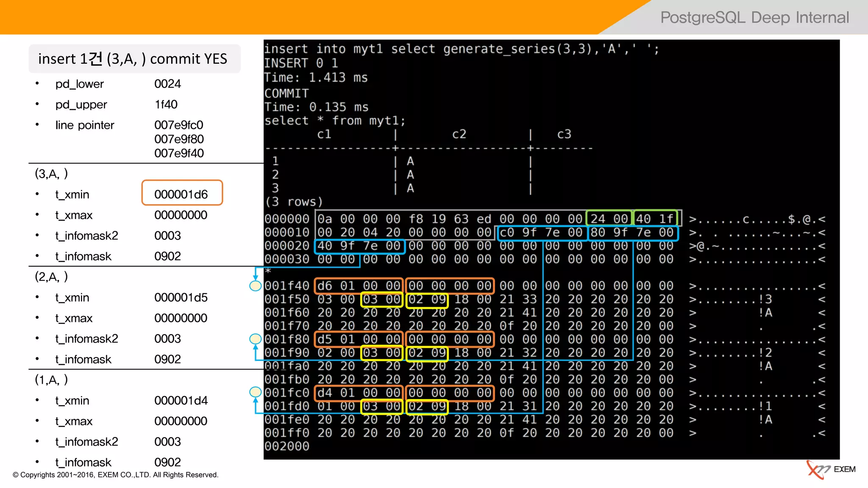The width and height of the screenshot is (868, 488).
Task: Select bytes '40 1f' in the 000000 row
Action: pos(655,219)
